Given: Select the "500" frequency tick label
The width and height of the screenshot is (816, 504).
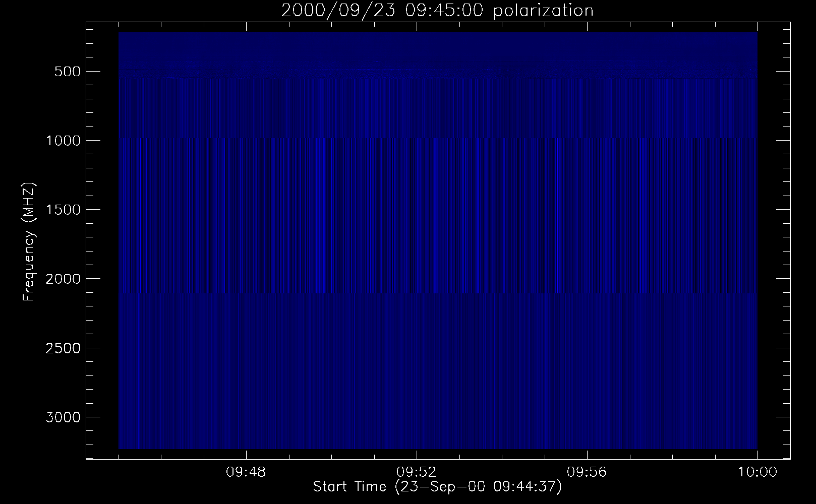Looking at the screenshot, I should pyautogui.click(x=68, y=72).
